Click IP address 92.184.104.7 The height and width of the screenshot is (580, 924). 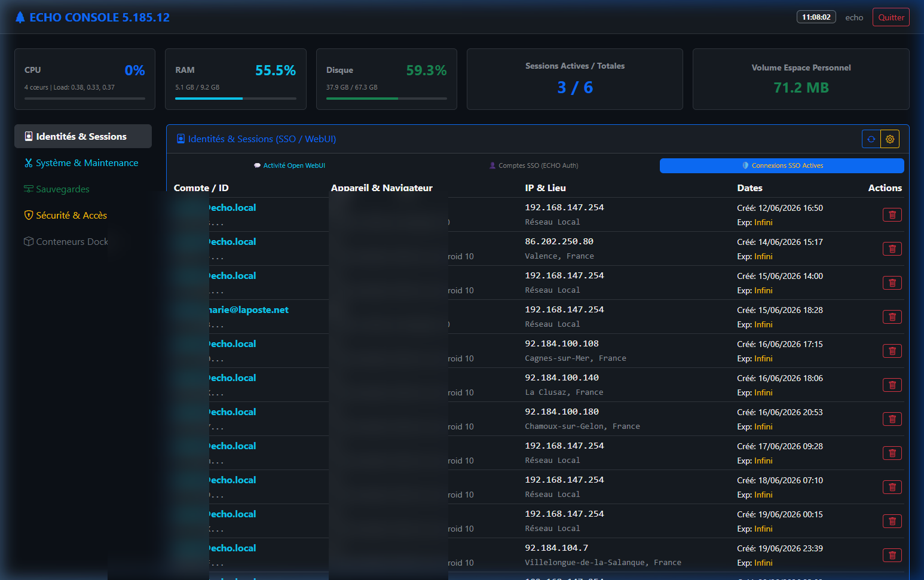tap(556, 548)
